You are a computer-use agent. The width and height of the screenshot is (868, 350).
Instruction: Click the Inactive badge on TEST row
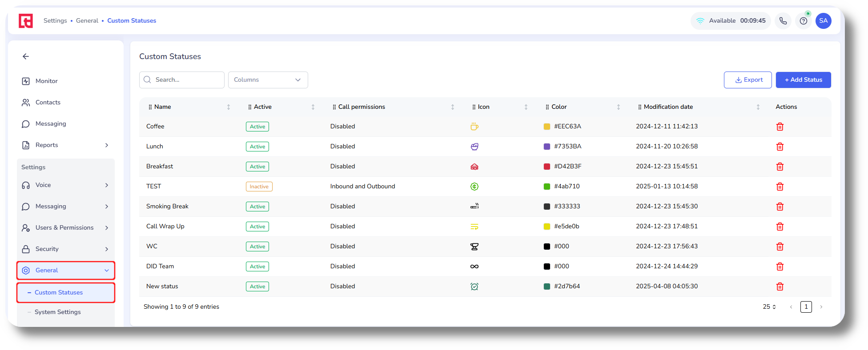[259, 187]
